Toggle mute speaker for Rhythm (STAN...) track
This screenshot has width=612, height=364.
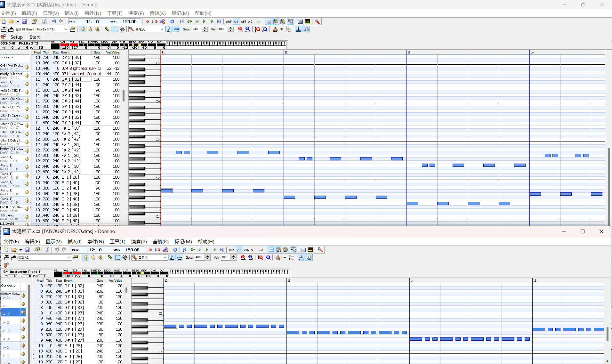pyautogui.click(x=27, y=150)
